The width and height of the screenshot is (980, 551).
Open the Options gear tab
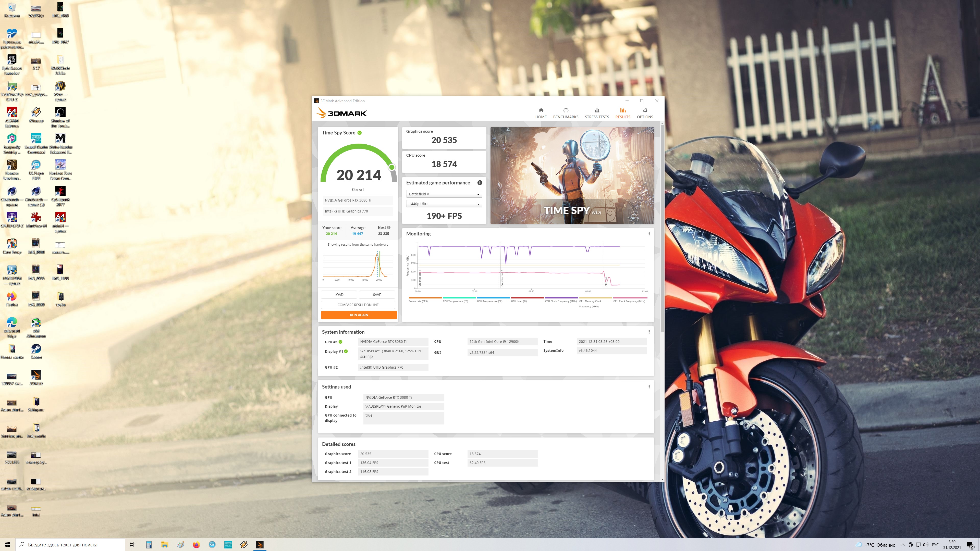coord(644,113)
